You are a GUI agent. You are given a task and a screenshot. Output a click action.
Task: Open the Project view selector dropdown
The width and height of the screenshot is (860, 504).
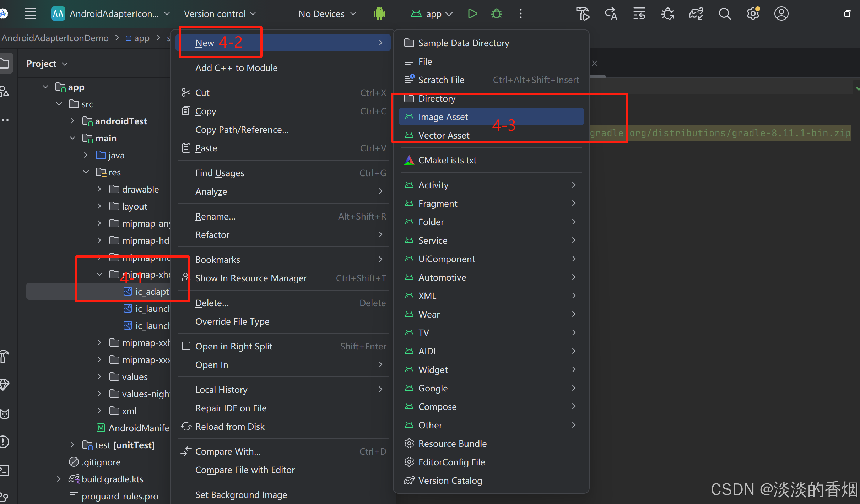(x=47, y=64)
